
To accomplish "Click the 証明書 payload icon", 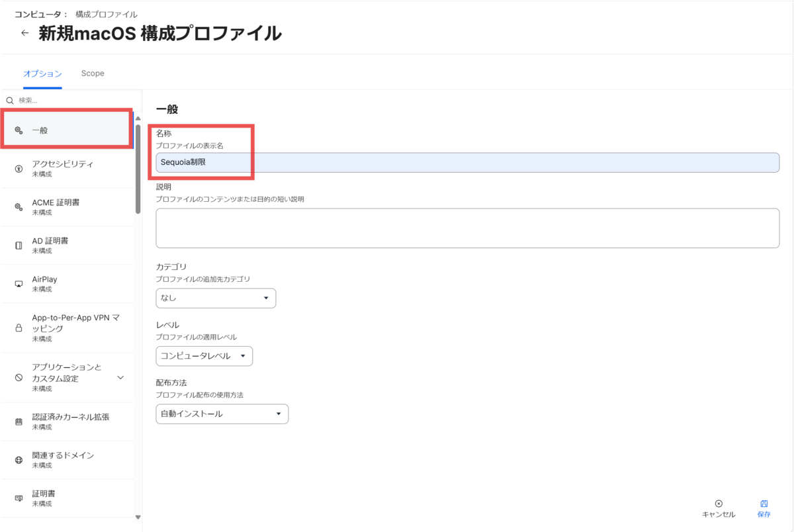I will click(19, 498).
